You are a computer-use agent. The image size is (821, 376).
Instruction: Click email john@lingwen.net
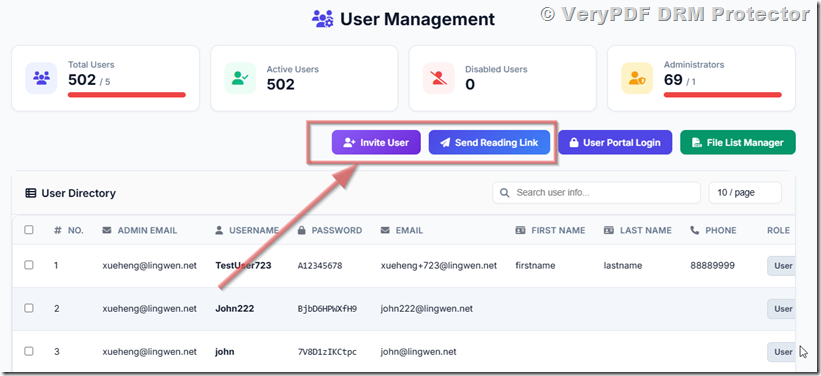click(x=418, y=351)
